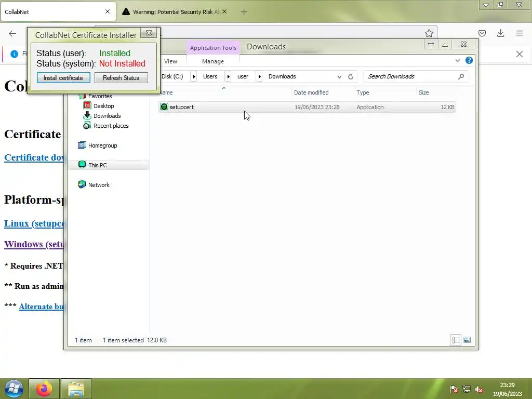The height and width of the screenshot is (399, 532).
Task: Click Install certificate button
Action: coord(63,78)
